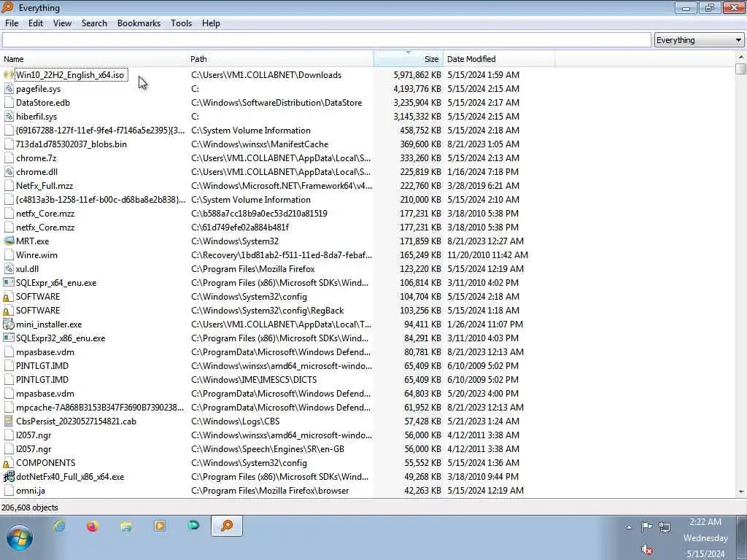The image size is (747, 560).
Task: Open Windows Start menu orb
Action: pos(20,537)
